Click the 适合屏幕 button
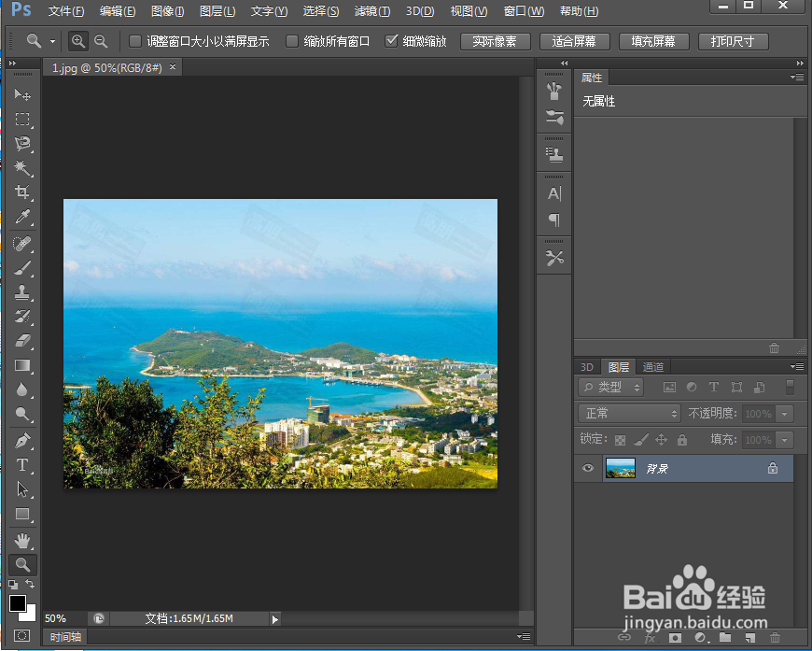Image resolution: width=812 pixels, height=651 pixels. click(x=574, y=41)
